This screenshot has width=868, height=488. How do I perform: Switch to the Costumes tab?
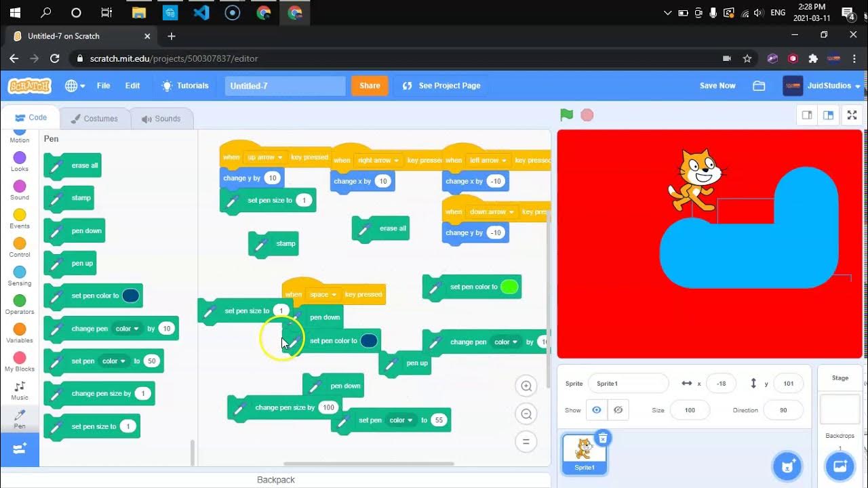94,119
